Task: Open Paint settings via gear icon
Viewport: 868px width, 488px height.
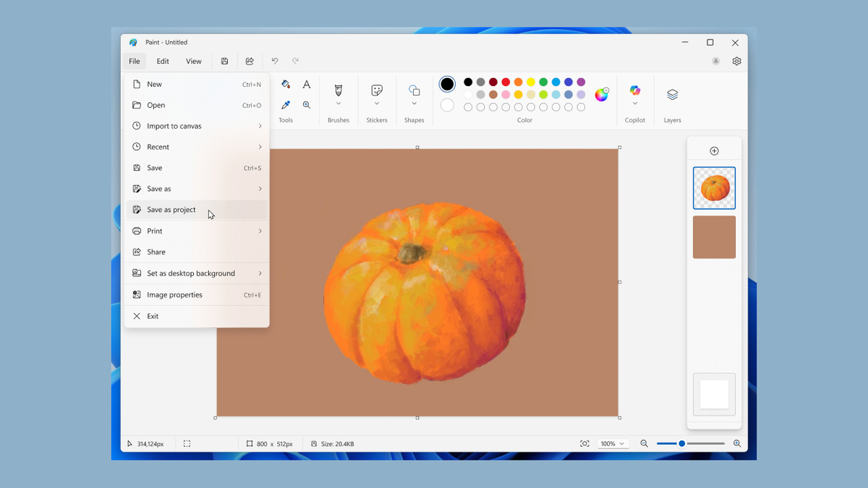Action: point(736,61)
